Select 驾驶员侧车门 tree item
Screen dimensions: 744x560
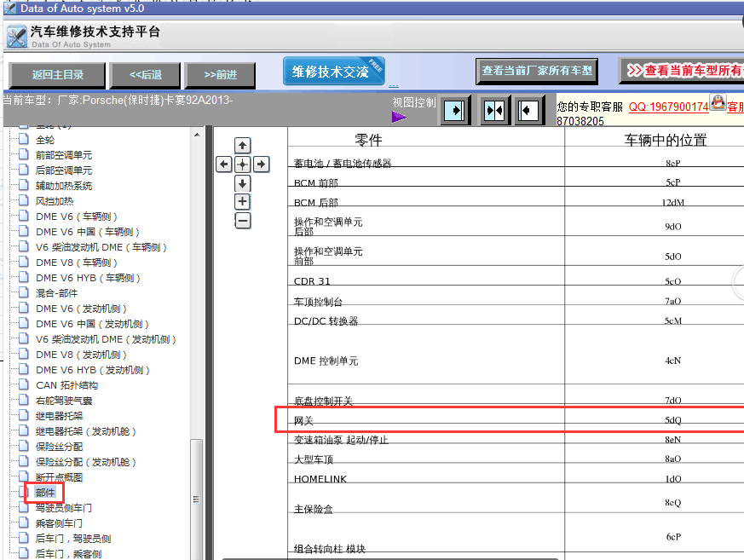[x=64, y=508]
